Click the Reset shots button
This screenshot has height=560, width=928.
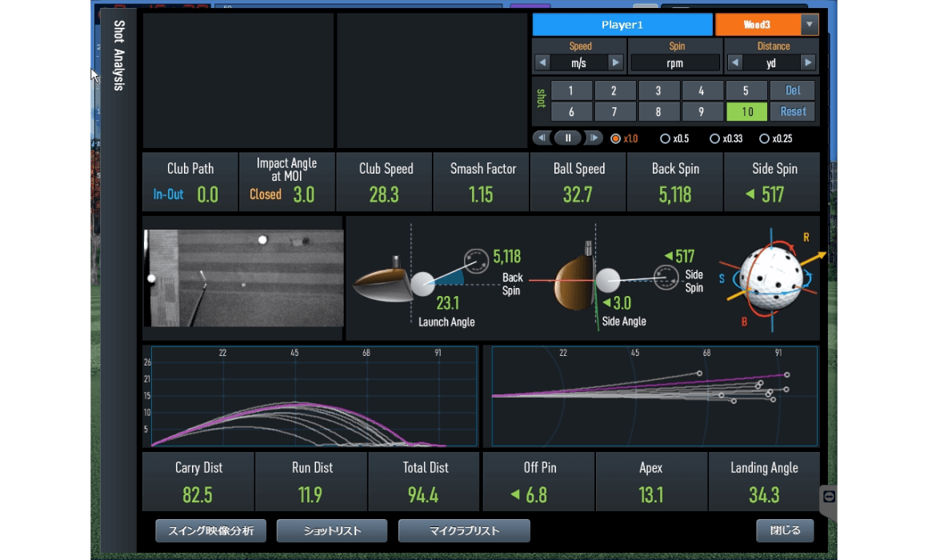point(793,112)
